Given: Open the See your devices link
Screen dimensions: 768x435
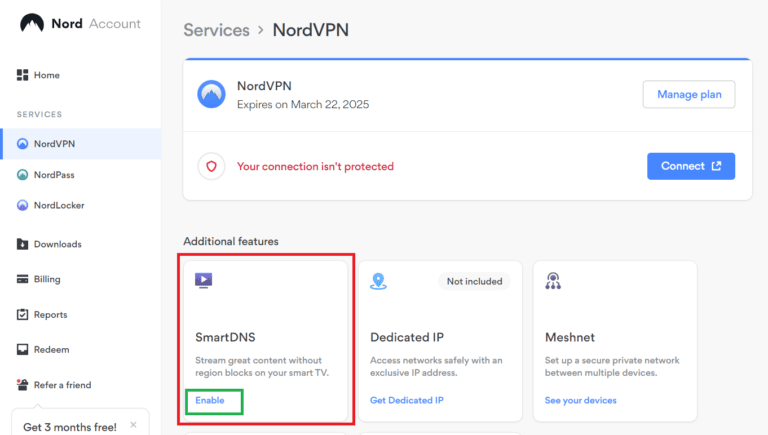Looking at the screenshot, I should (580, 400).
